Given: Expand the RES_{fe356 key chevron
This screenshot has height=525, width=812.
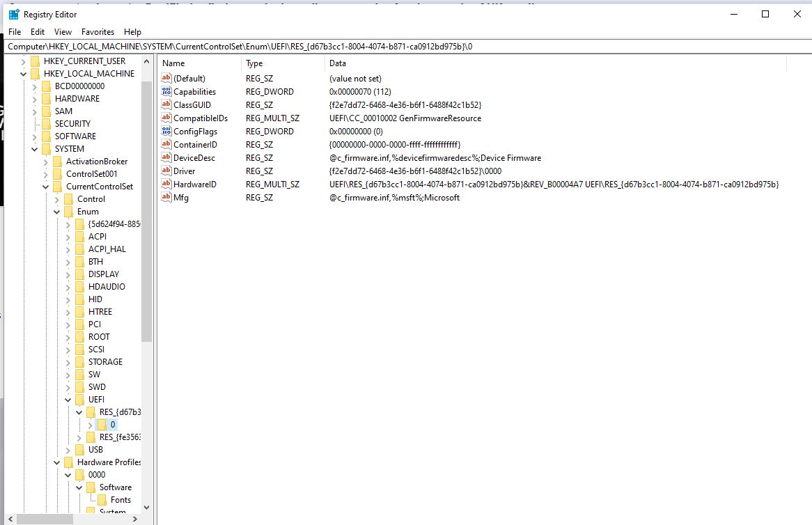Looking at the screenshot, I should click(x=79, y=437).
